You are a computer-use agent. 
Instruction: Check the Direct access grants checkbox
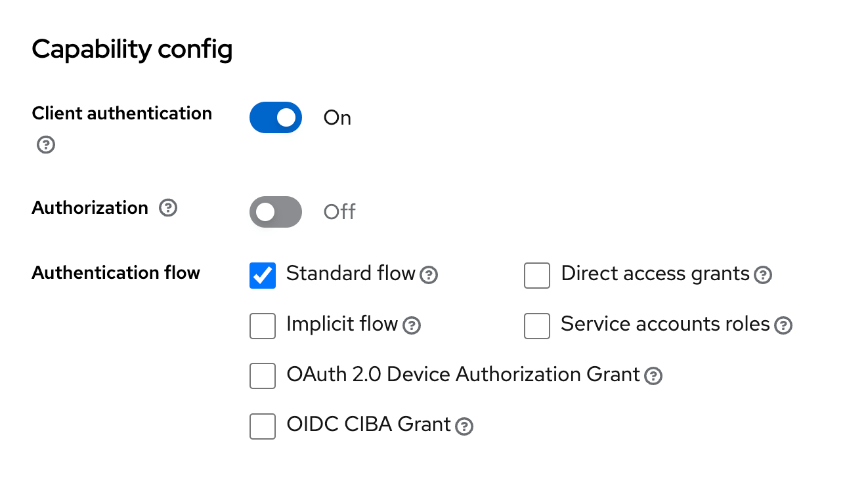tap(537, 276)
